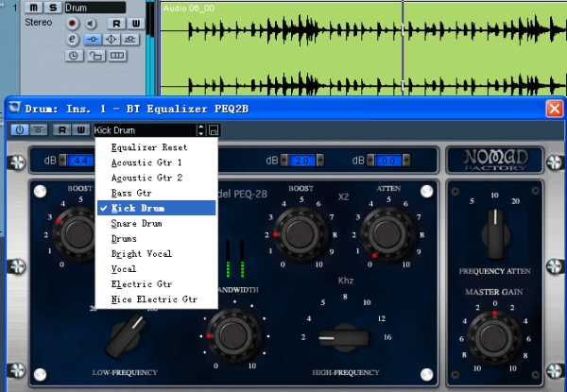Screen dimensions: 567x392
Task: Click the plugin bypass effect button beside power
Action: (39, 129)
